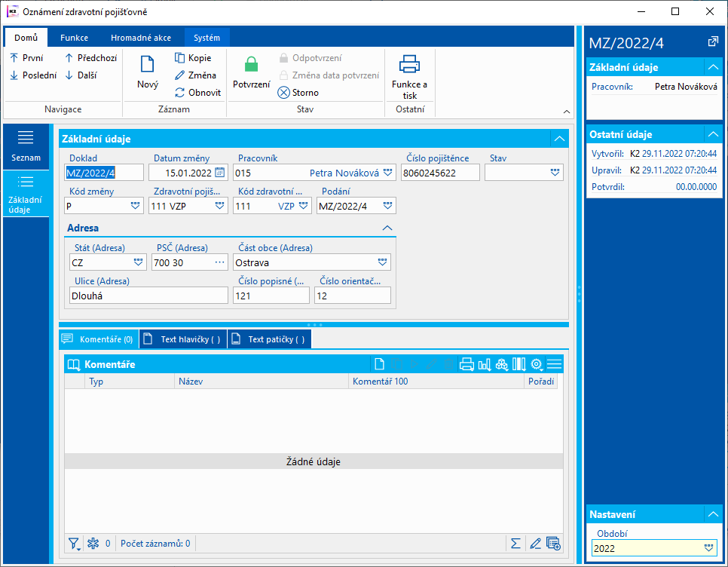Click the Storno cancel icon

284,93
